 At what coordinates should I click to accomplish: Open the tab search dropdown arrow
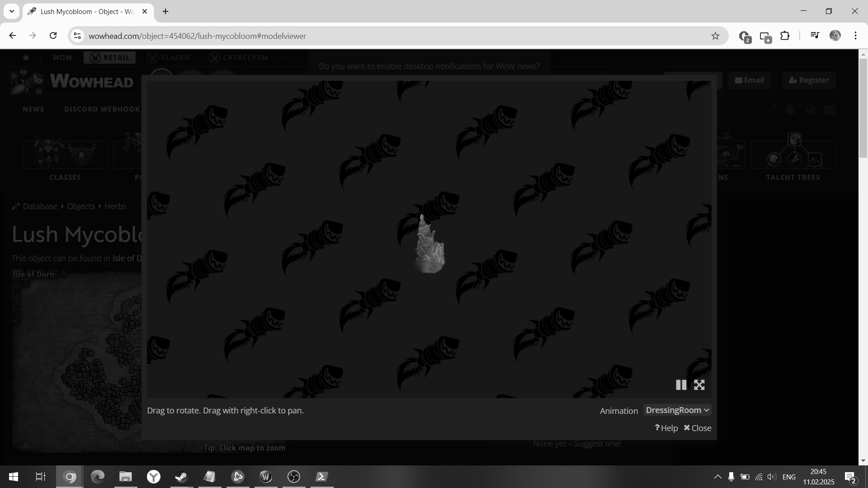pos(12,11)
